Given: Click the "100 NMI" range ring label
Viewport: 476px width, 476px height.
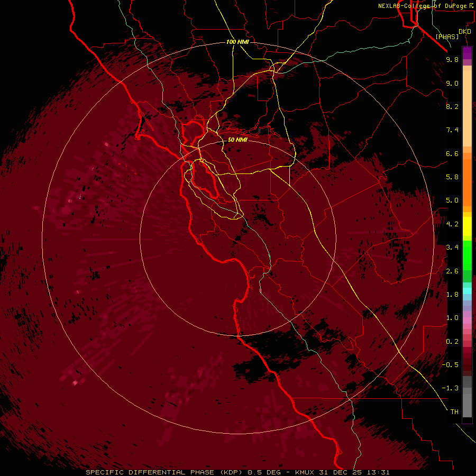Looking at the screenshot, I should pos(237,42).
